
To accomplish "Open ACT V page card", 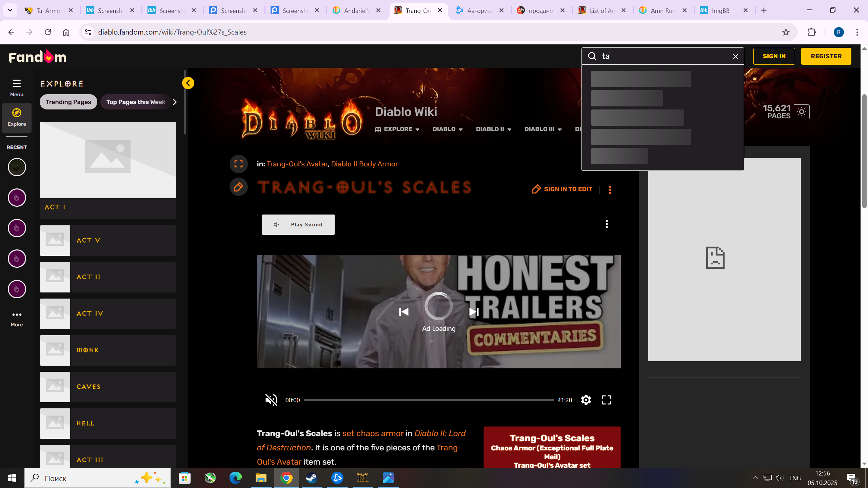I will 108,241.
